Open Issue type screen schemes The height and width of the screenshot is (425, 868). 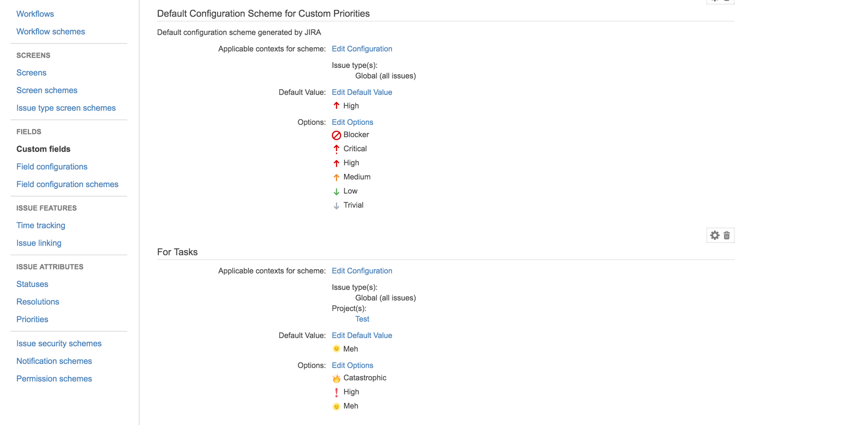pos(66,108)
